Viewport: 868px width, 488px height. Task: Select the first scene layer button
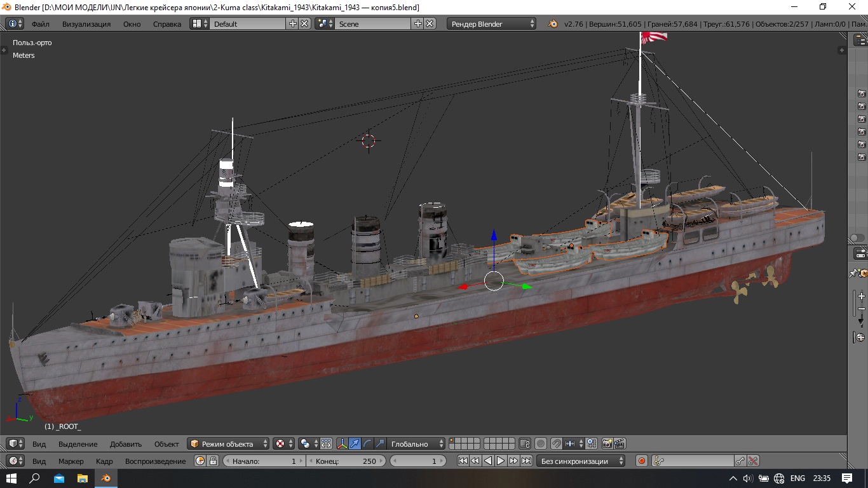point(452,440)
